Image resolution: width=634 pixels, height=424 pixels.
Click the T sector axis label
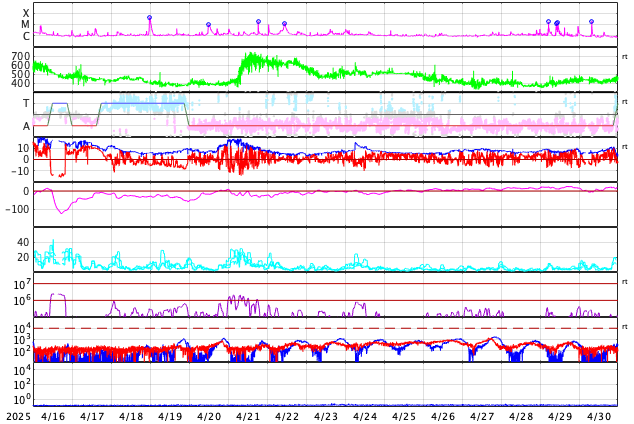(26, 103)
